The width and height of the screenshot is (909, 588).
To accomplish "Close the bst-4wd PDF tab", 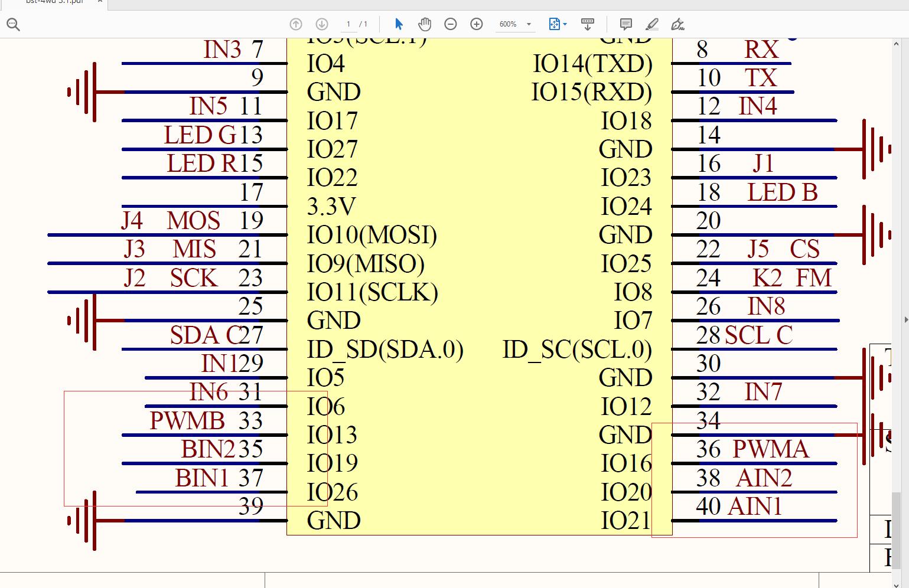I will pyautogui.click(x=100, y=2).
